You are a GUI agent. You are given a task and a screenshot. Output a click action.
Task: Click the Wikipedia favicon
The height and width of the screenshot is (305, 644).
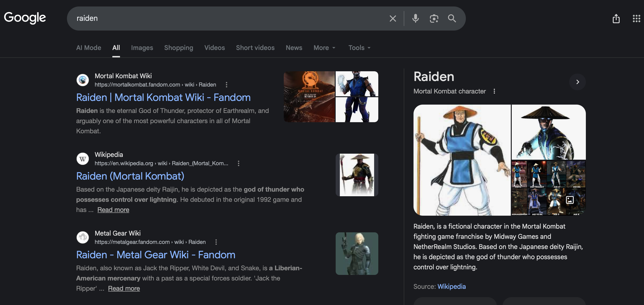click(83, 159)
